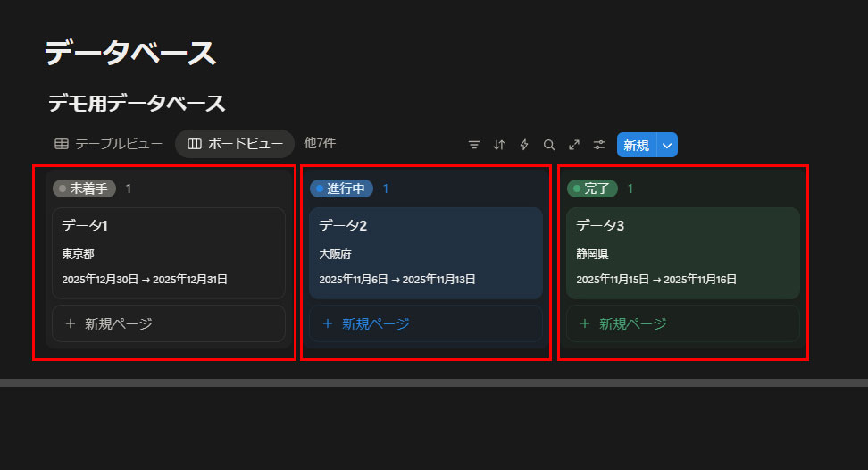Open the データ3 card
Image resolution: width=868 pixels, height=470 pixels.
tap(682, 253)
